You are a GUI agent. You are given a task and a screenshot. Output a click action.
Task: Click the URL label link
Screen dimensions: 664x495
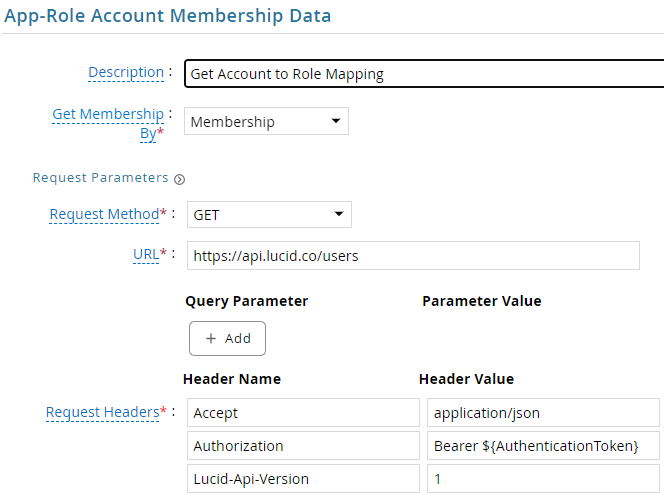pyautogui.click(x=146, y=254)
